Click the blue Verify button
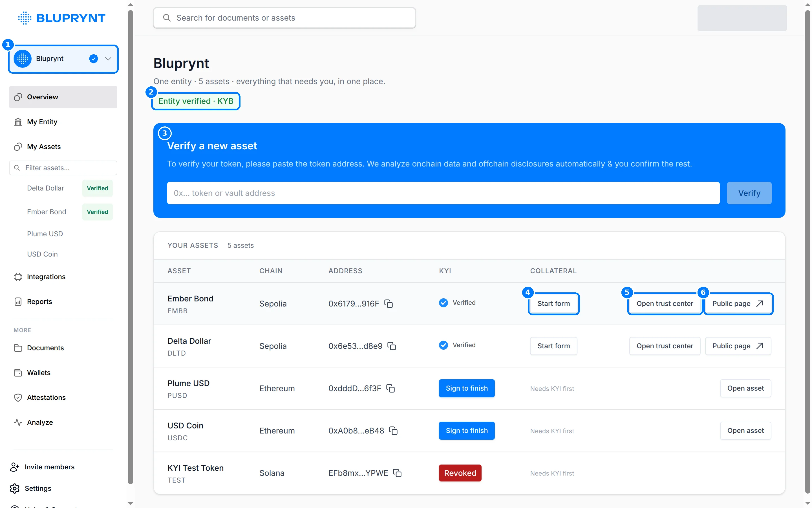Image resolution: width=812 pixels, height=508 pixels. pyautogui.click(x=749, y=193)
